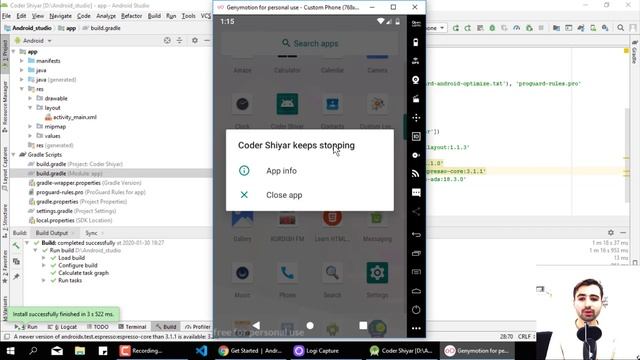The image size is (640, 360).
Task: Click Sync Project with Gradle elephant icon
Action: tap(581, 28)
